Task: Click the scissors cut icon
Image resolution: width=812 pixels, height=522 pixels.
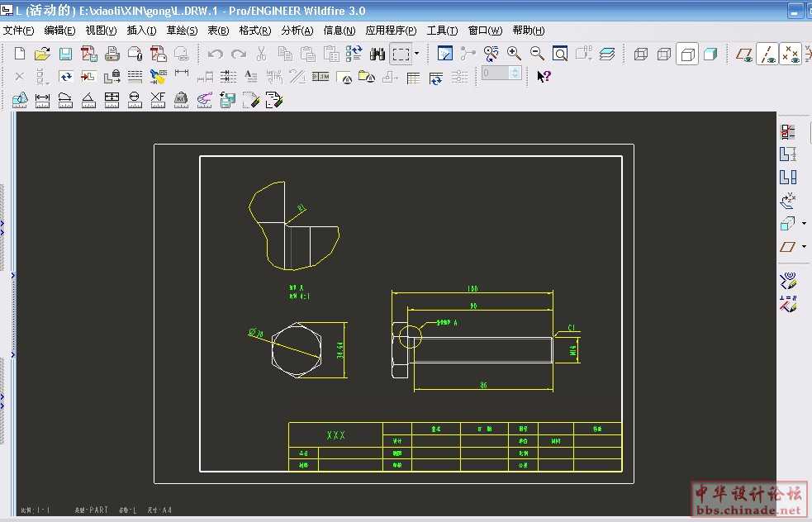Action: coord(261,55)
